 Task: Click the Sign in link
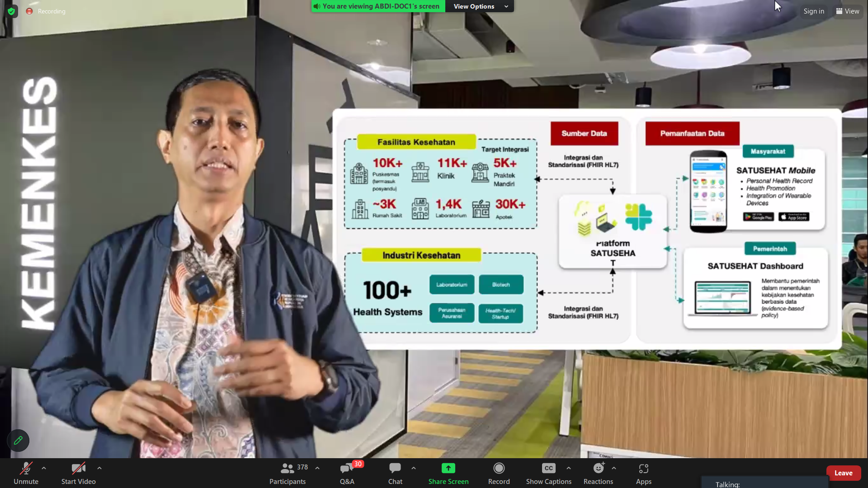[813, 11]
